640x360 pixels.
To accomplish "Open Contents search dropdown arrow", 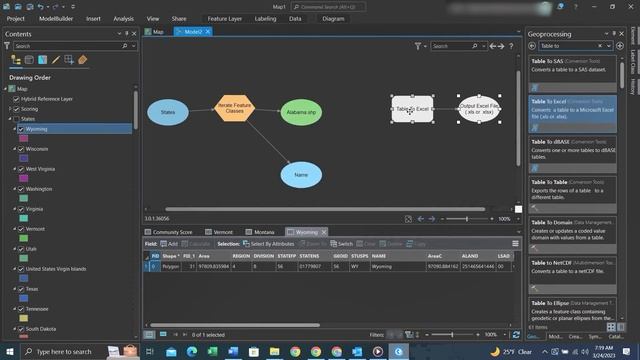I will coord(133,46).
